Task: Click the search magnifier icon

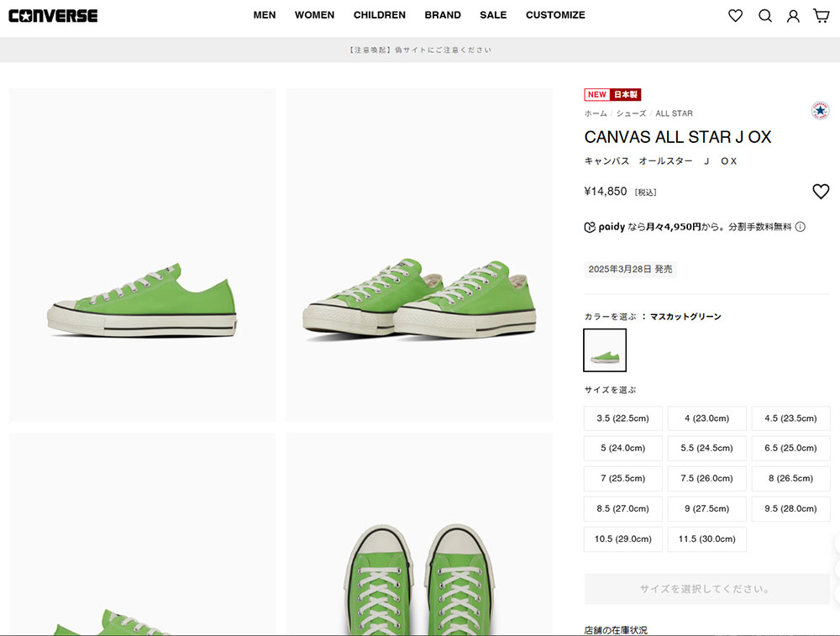Action: [764, 15]
